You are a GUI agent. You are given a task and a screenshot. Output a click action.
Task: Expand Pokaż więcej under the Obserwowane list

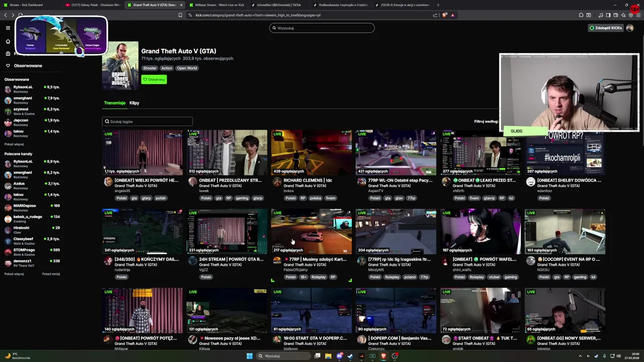click(x=14, y=144)
